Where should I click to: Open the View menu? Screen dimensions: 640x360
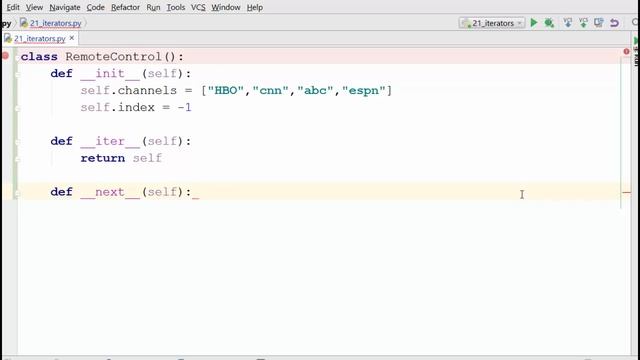click(34, 7)
